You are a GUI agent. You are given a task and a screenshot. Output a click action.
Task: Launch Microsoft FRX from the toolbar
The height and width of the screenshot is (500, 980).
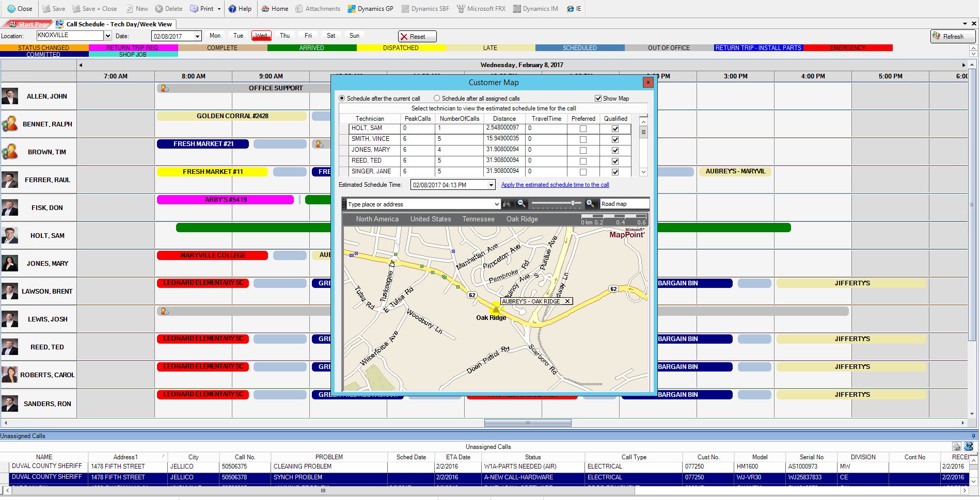click(x=481, y=9)
